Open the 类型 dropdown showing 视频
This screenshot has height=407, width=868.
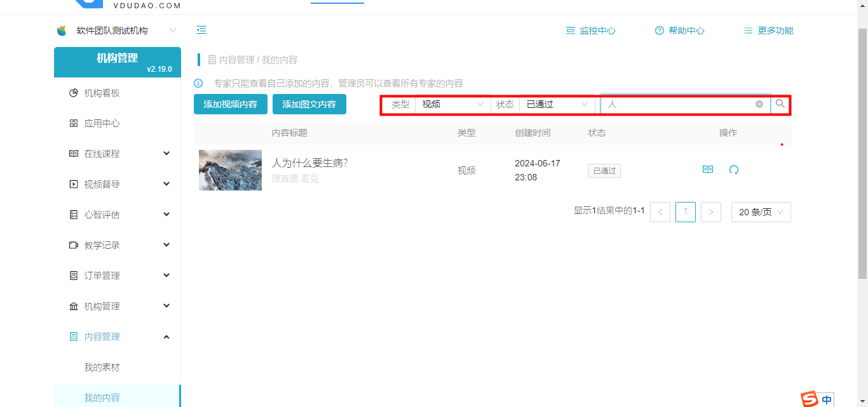(x=452, y=104)
